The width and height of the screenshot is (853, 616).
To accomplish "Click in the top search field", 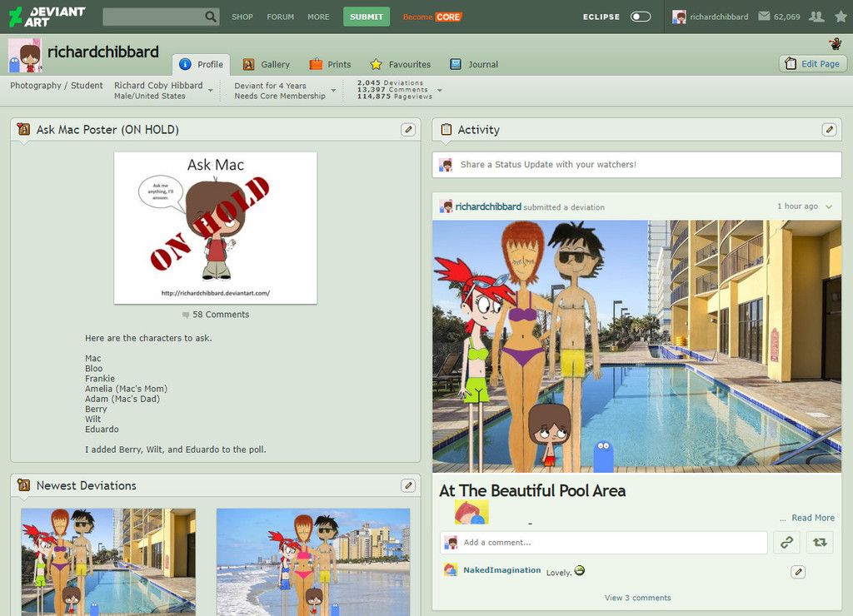I will [x=153, y=17].
